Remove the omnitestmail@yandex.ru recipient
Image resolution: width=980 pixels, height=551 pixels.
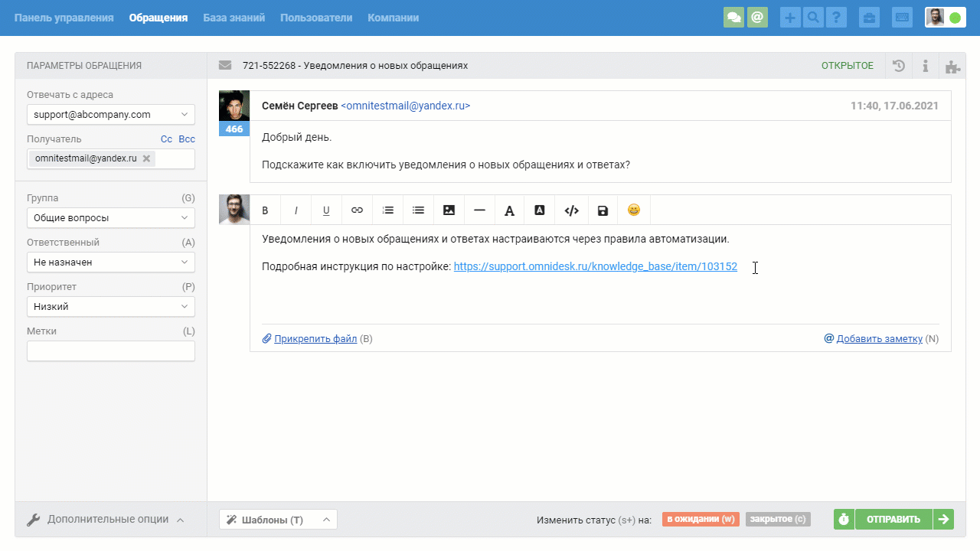[146, 158]
